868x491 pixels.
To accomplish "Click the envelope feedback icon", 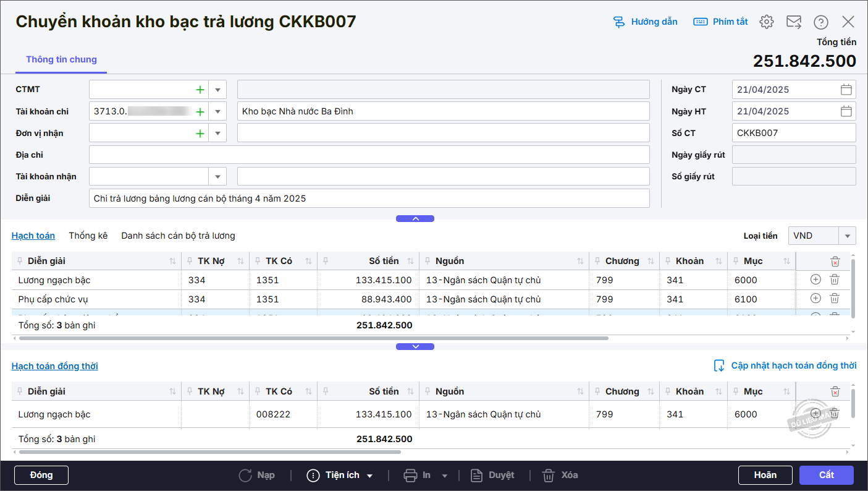I will click(793, 22).
